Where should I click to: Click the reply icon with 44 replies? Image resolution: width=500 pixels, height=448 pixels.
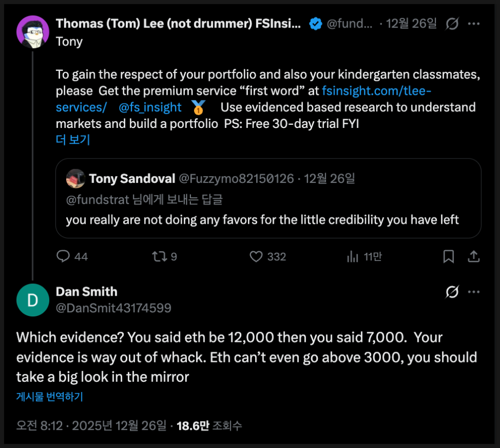(x=63, y=256)
